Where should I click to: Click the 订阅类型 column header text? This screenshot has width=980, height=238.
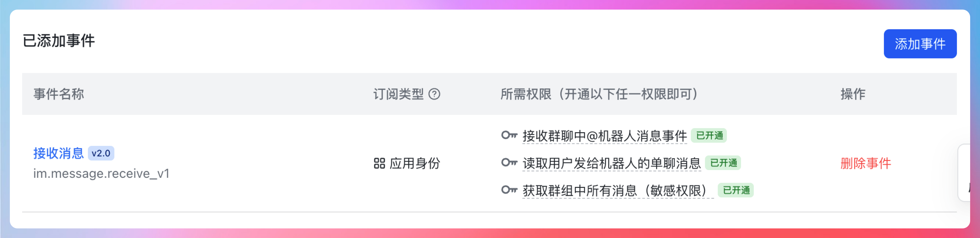[398, 94]
